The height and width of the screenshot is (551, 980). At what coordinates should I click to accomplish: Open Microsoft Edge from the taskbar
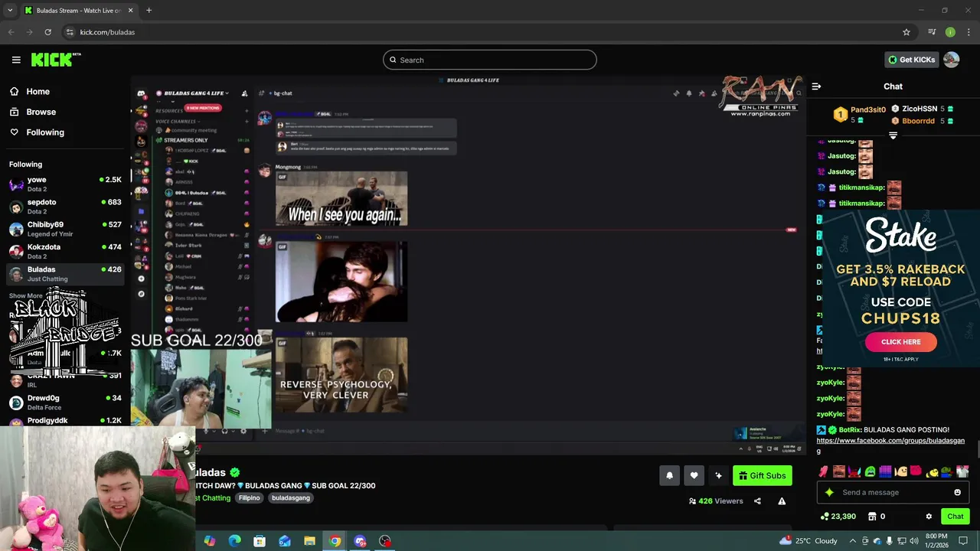click(234, 541)
